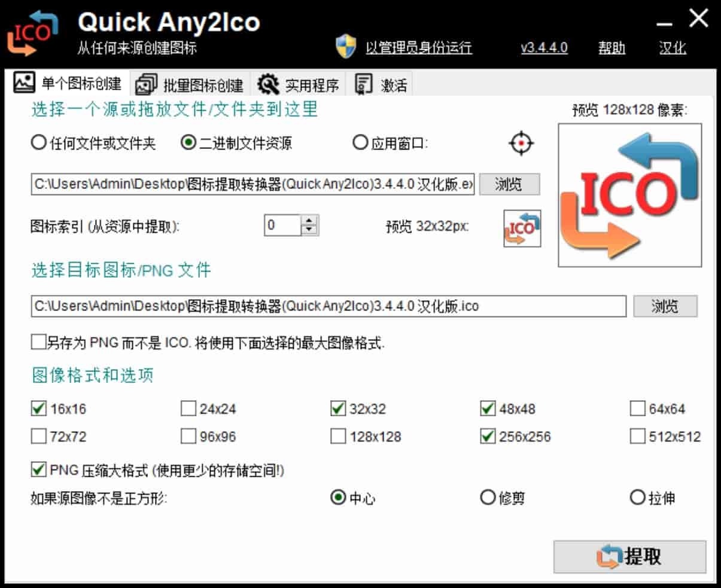This screenshot has width=721, height=588.
Task: Click 浏览 next to the source file path
Action: pos(509,184)
